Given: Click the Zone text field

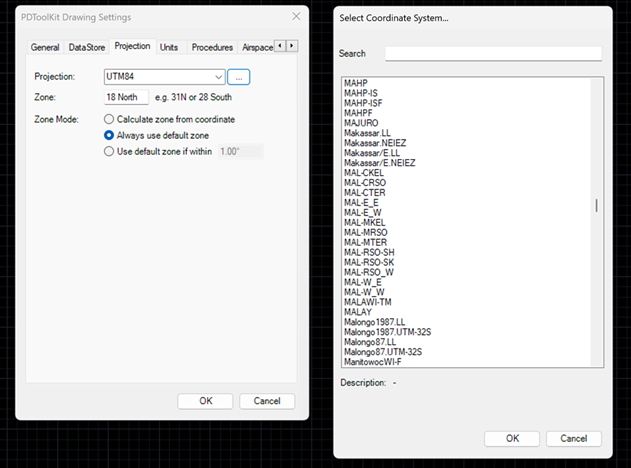Looking at the screenshot, I should [127, 97].
